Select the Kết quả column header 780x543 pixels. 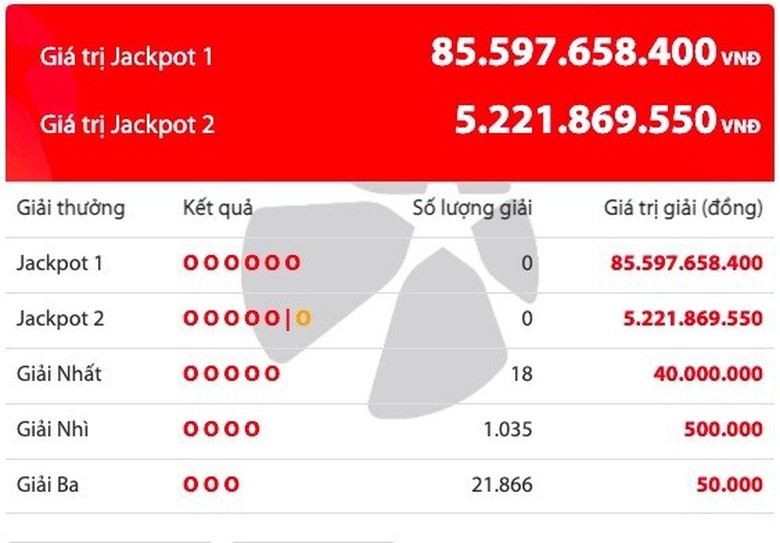coord(218,209)
